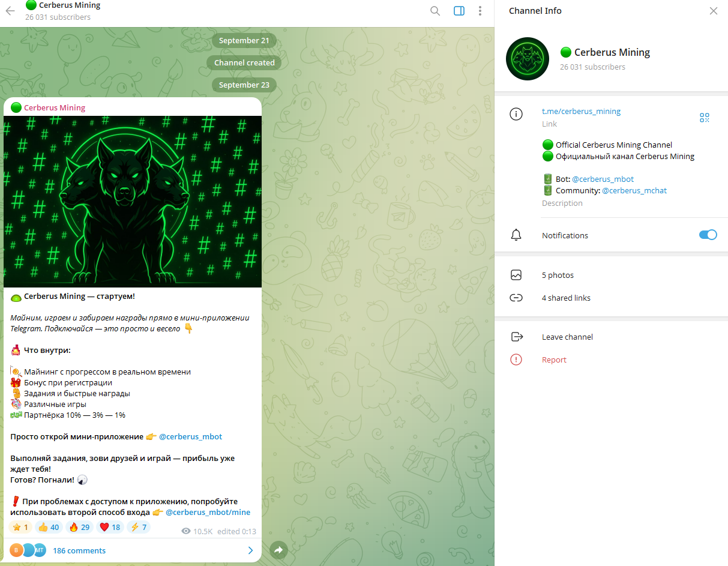Report this channel

point(554,360)
